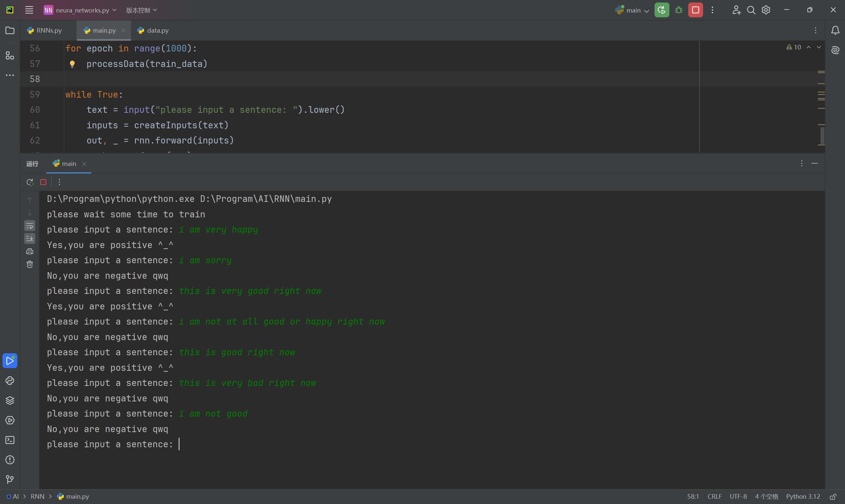Toggle soft-wrap in run console

click(x=30, y=226)
